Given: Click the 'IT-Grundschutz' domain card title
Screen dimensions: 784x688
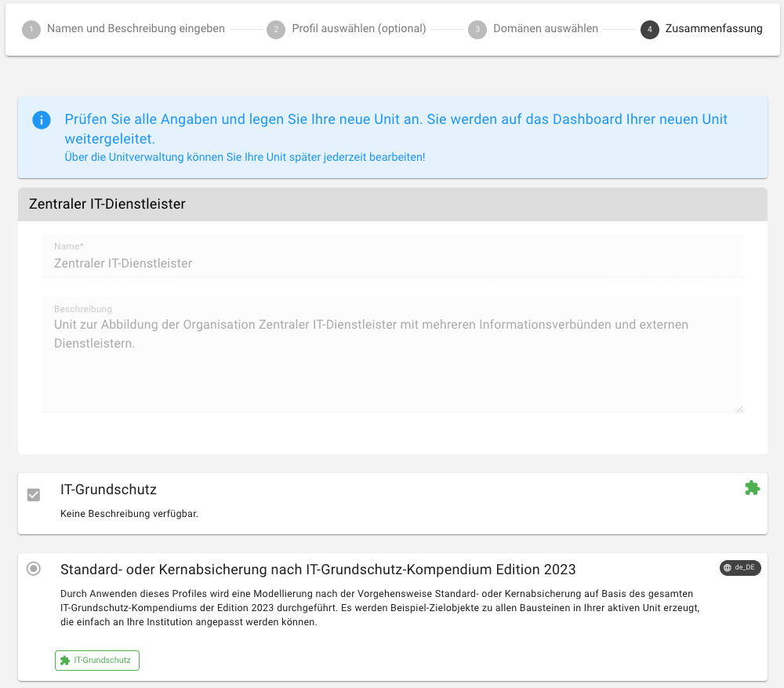Looking at the screenshot, I should pos(108,490).
